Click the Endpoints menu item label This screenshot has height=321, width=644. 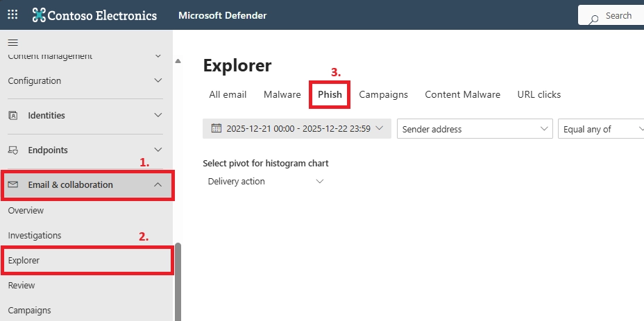tap(48, 150)
